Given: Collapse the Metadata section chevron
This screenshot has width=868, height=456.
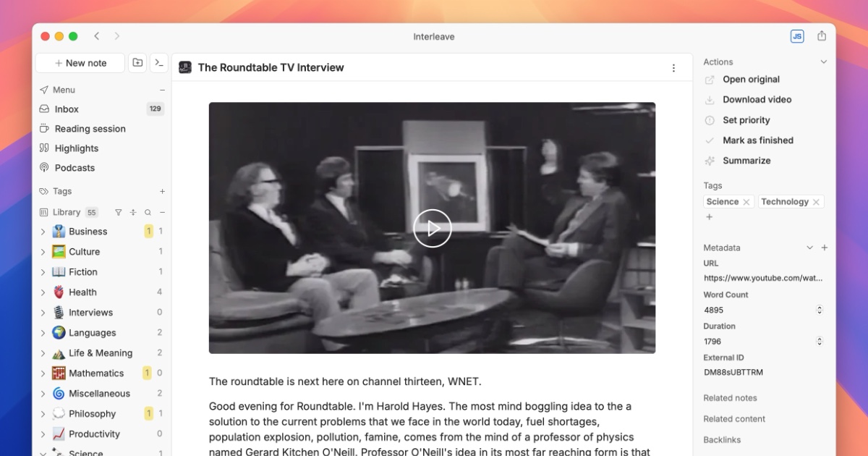Looking at the screenshot, I should tap(810, 248).
